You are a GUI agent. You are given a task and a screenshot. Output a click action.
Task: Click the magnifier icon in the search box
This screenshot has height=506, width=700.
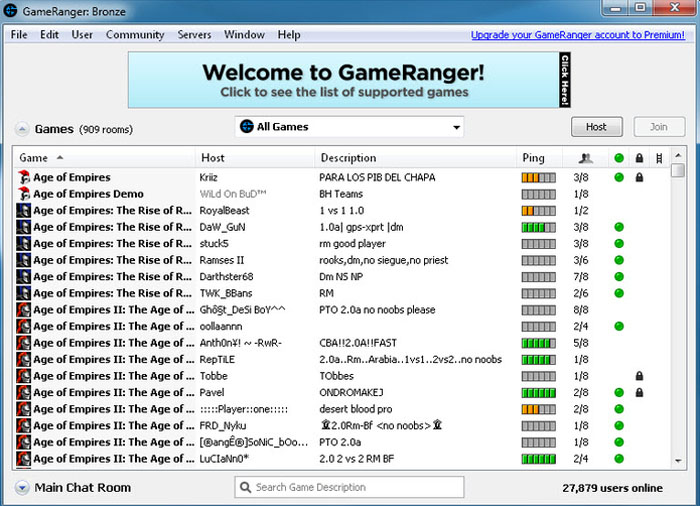(246, 487)
